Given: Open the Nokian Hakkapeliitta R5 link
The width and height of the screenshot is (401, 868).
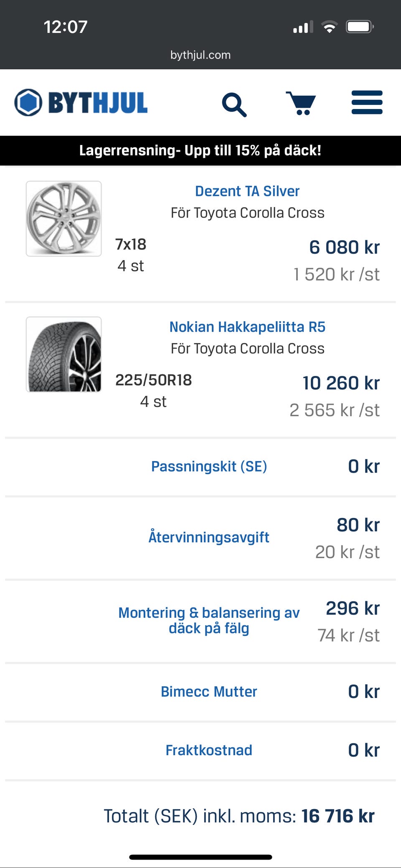Looking at the screenshot, I should (247, 327).
